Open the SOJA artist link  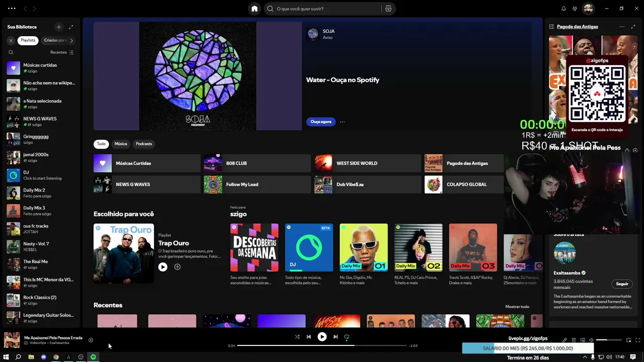[329, 31]
